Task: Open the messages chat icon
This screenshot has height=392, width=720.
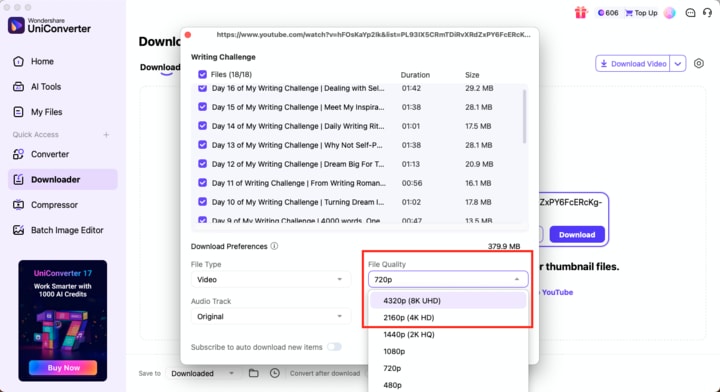Action: point(690,13)
